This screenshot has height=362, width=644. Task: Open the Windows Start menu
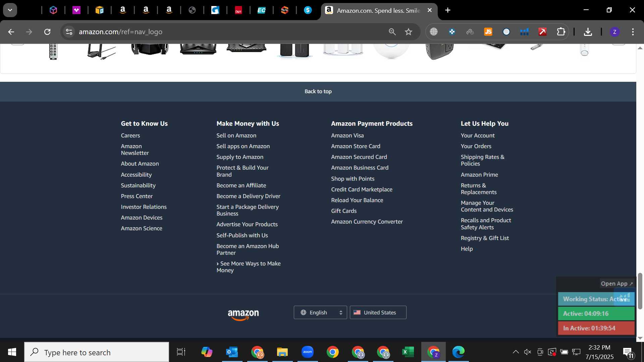(x=12, y=352)
